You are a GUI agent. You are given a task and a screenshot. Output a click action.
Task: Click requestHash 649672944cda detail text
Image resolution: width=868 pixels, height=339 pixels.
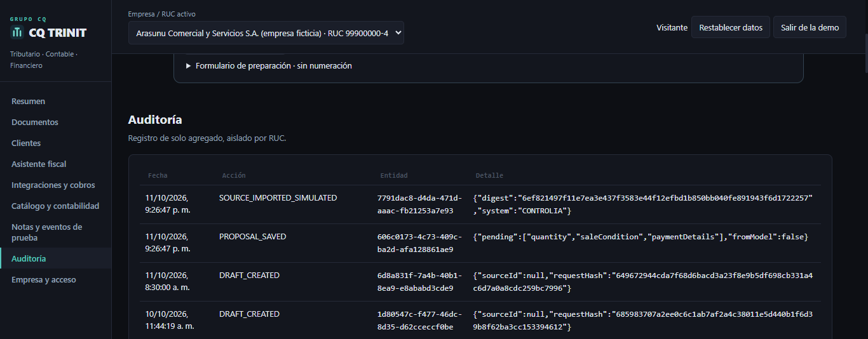tap(643, 282)
